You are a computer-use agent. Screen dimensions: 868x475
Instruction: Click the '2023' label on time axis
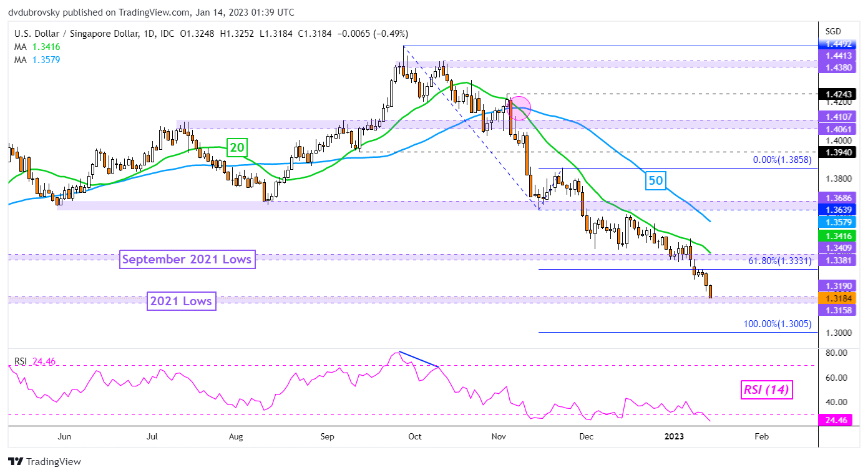coord(675,438)
